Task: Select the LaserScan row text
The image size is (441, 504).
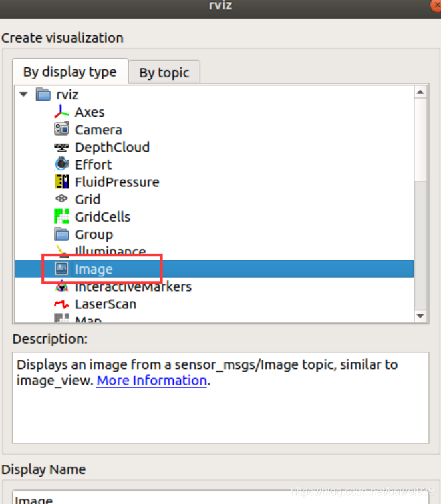Action: pos(106,304)
